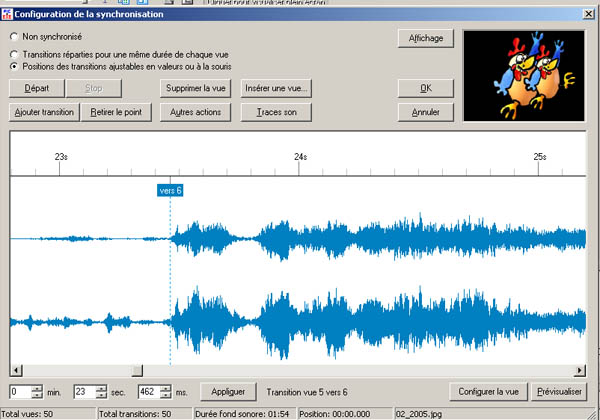Select the 'Non synchronisé' radio option
Image resolution: width=600 pixels, height=420 pixels.
[x=14, y=37]
